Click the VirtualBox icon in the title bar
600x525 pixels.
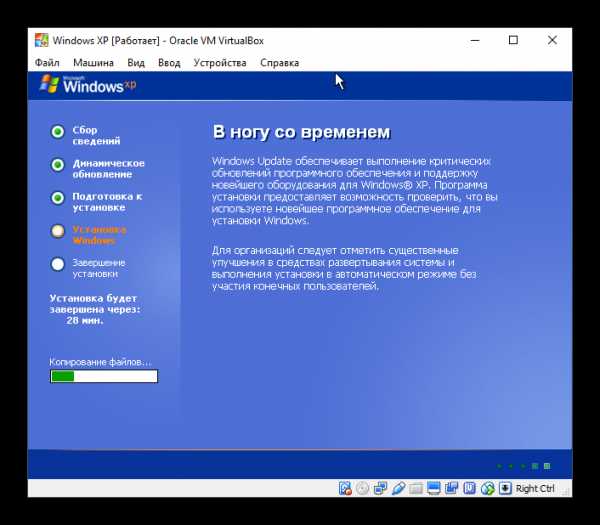point(42,40)
